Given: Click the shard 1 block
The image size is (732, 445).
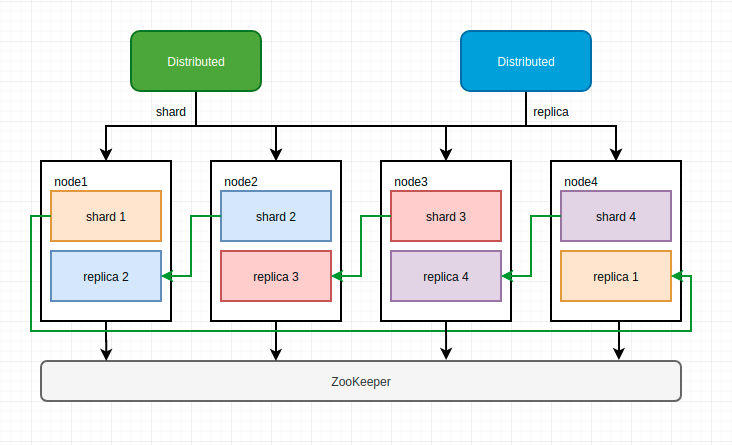Looking at the screenshot, I should [x=106, y=216].
